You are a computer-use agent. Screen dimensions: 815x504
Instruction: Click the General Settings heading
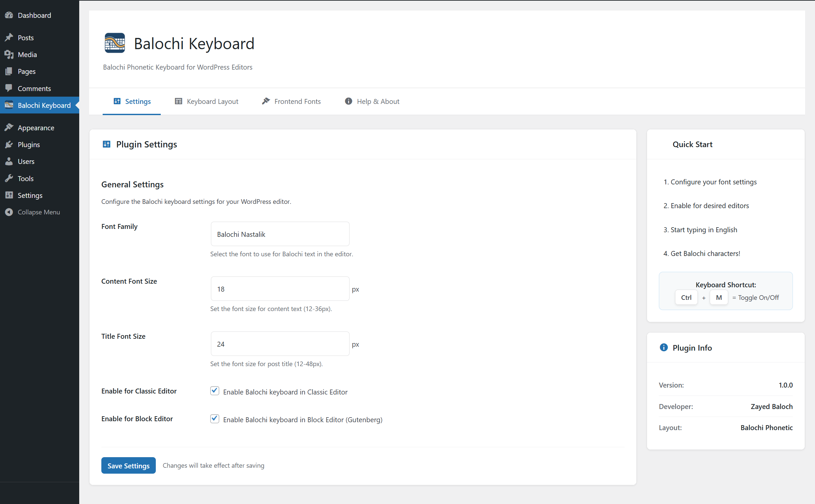click(132, 184)
